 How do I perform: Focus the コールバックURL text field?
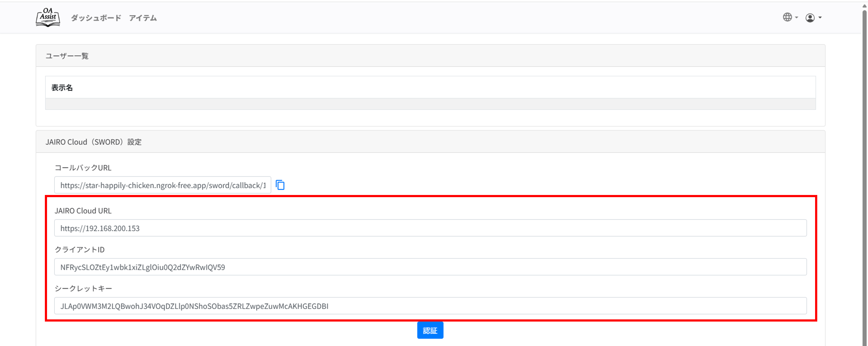[162, 185]
